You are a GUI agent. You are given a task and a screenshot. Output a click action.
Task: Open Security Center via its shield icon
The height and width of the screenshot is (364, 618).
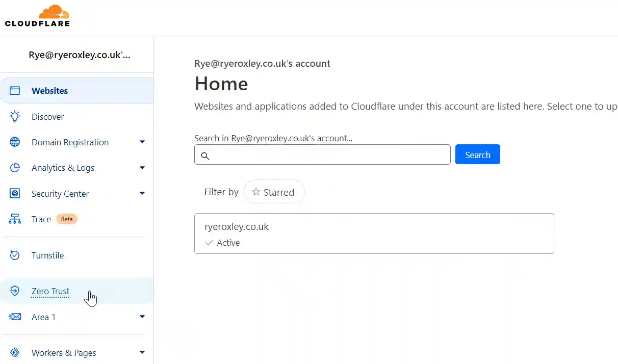(x=14, y=193)
